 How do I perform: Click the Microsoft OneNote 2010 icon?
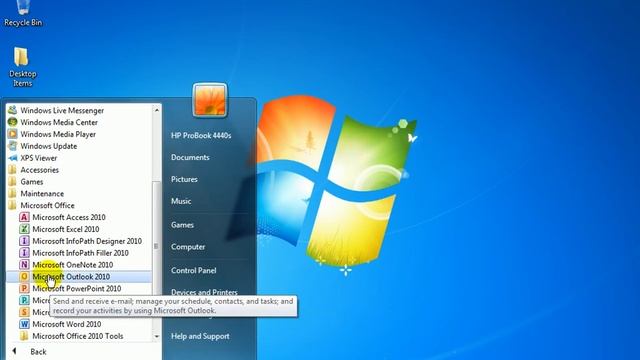point(24,264)
